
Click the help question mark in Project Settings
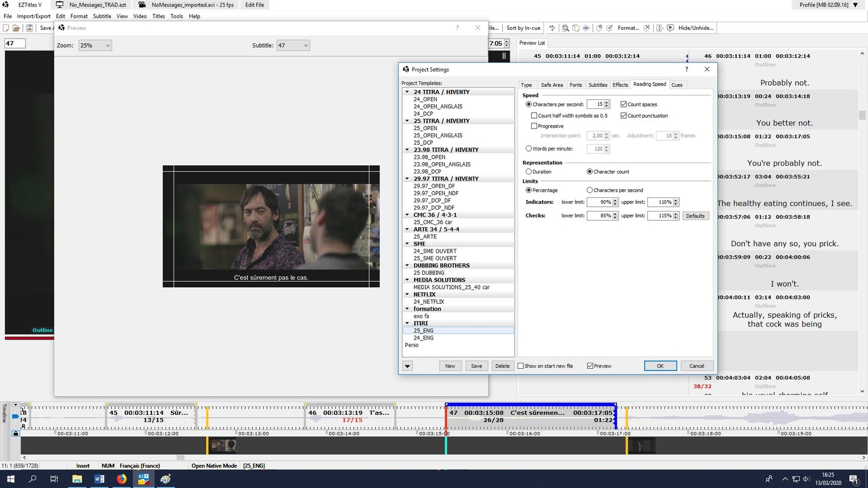click(x=686, y=69)
